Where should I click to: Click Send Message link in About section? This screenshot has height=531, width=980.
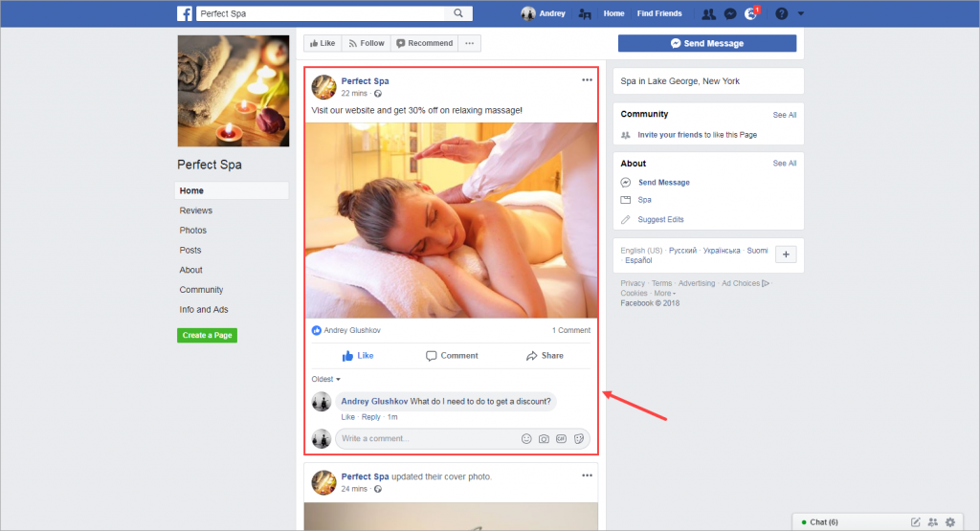point(664,183)
